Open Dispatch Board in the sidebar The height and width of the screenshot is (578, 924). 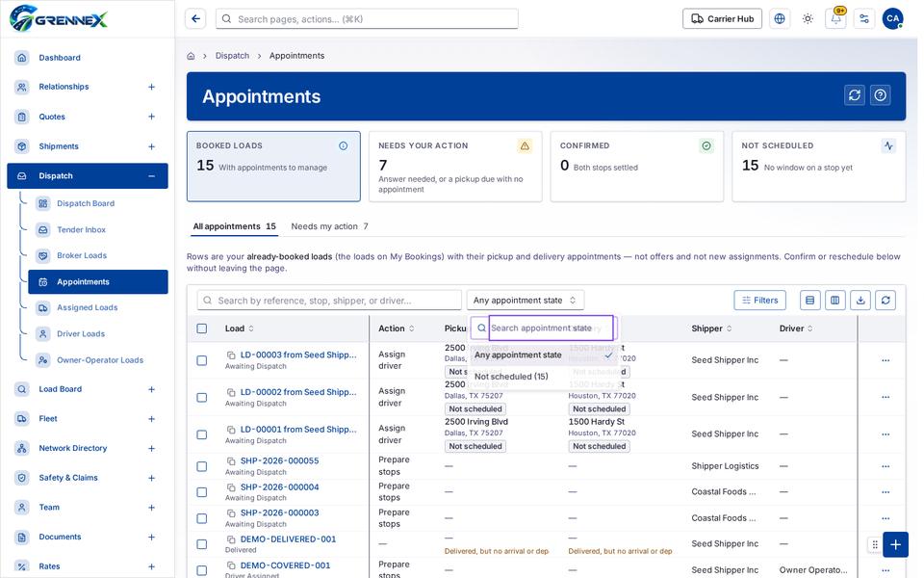click(86, 203)
